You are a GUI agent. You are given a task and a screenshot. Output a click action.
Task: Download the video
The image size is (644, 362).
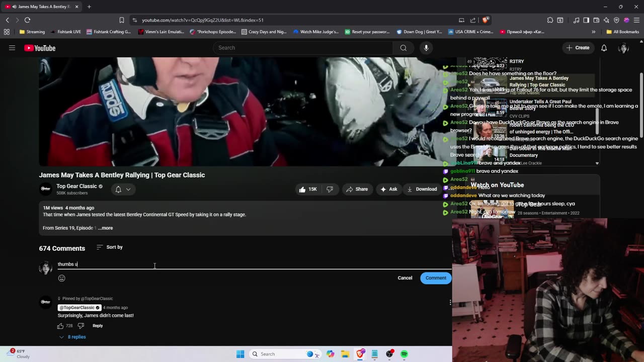tap(422, 189)
